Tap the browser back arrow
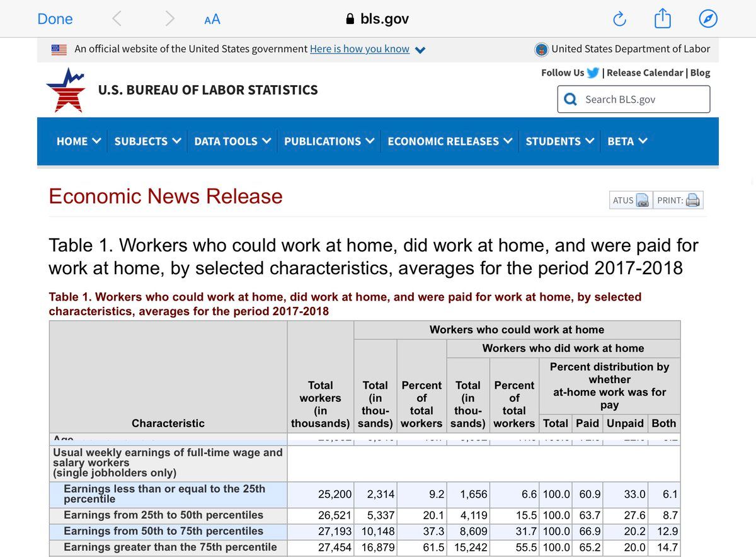Screen dimensions: 756x557 (117, 19)
